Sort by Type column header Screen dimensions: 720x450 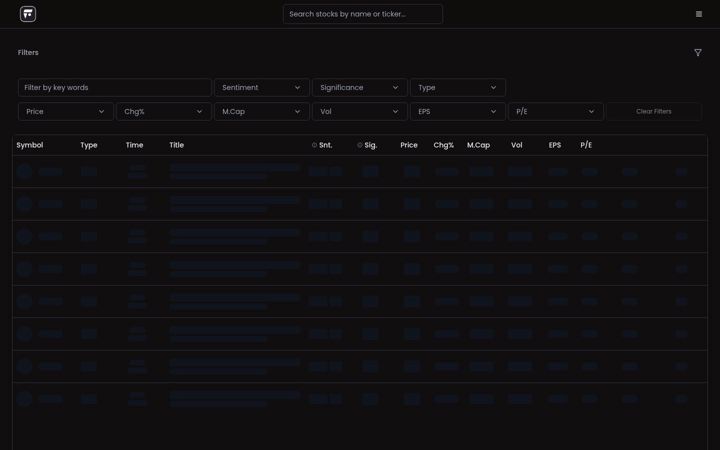tap(89, 145)
